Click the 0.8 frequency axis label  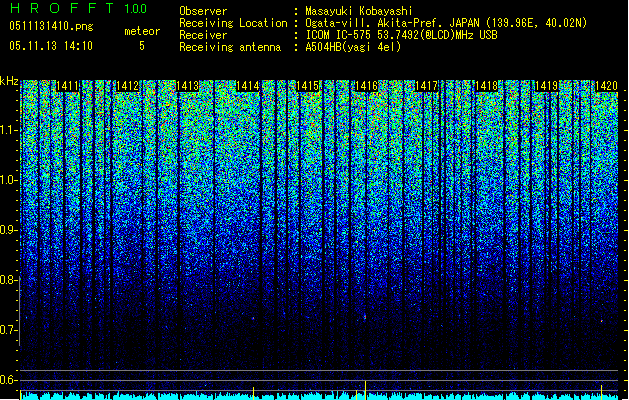point(9,280)
